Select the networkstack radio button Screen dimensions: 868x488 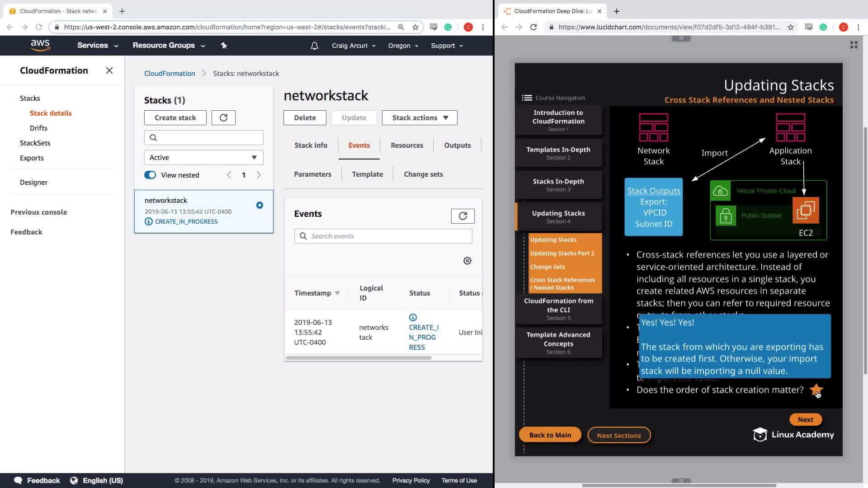pos(259,205)
